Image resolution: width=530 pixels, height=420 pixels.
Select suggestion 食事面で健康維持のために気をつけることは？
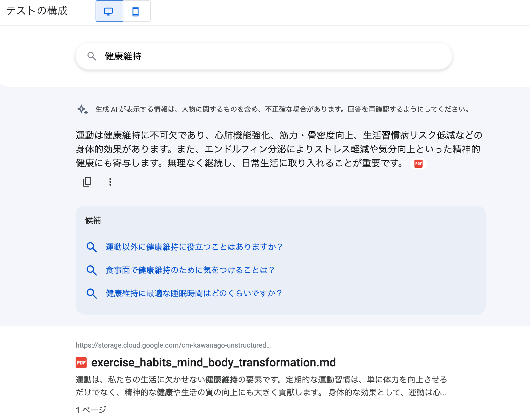coord(190,270)
